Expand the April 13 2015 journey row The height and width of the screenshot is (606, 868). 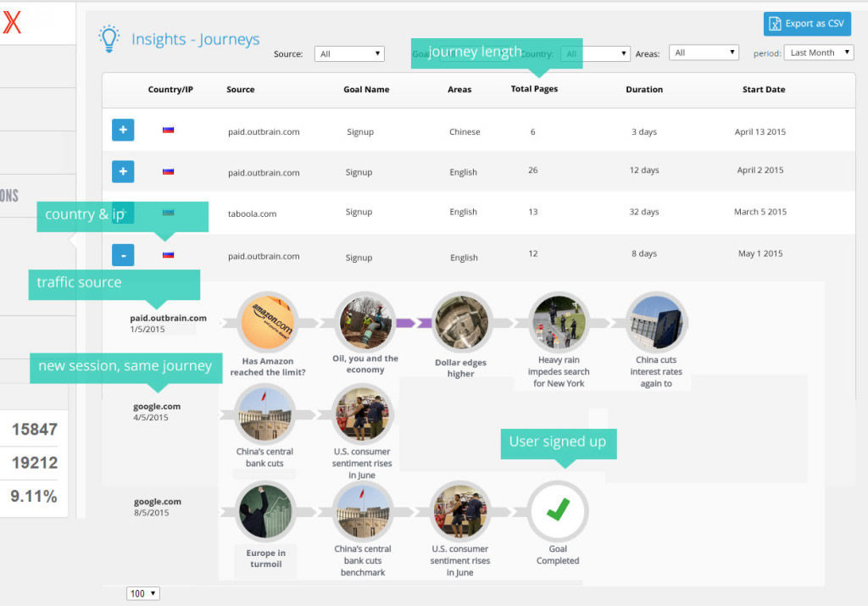[x=123, y=130]
